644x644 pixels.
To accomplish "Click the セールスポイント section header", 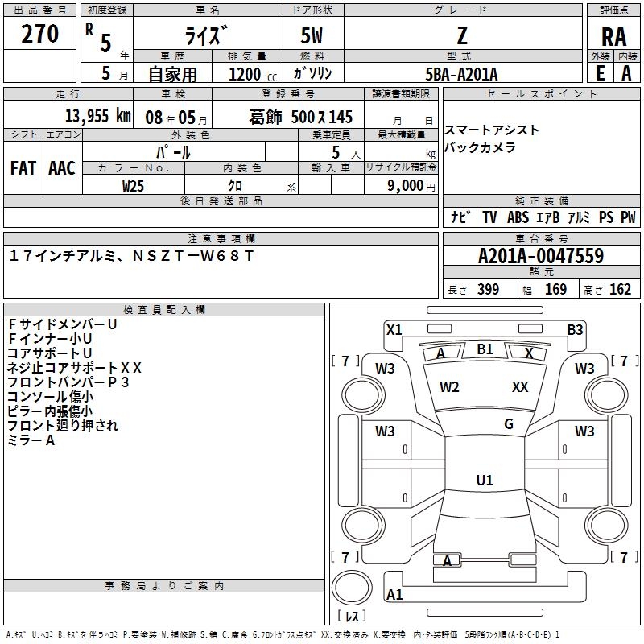I will click(x=541, y=93).
